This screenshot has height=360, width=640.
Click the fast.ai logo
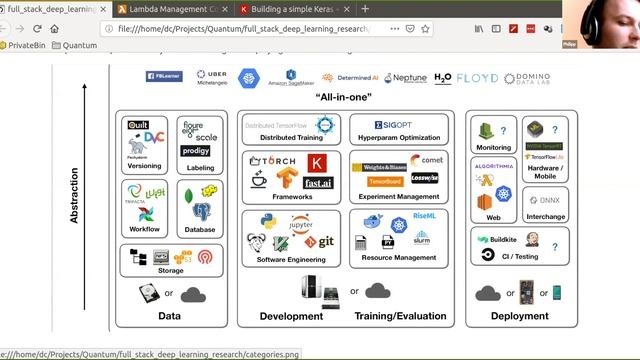click(318, 183)
